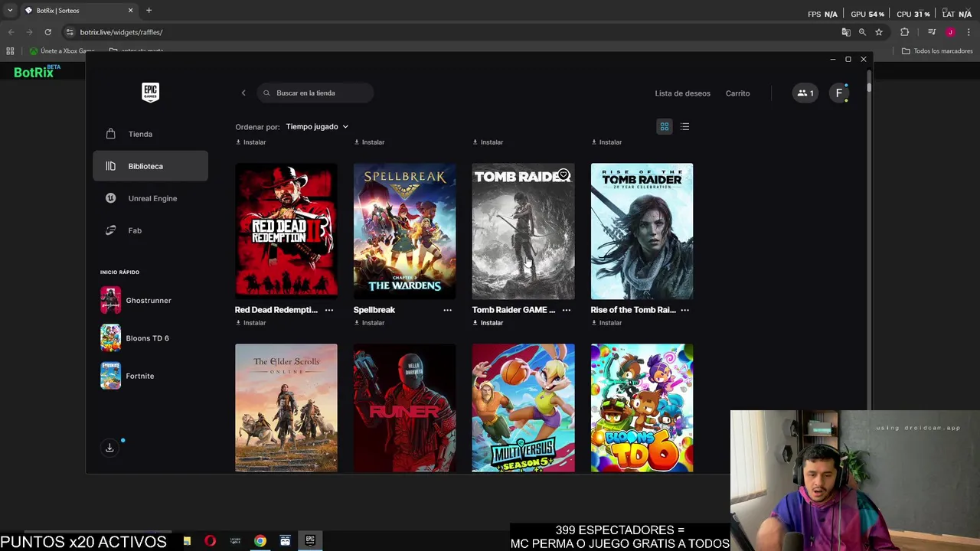The width and height of the screenshot is (980, 551).
Task: Open the Chrome extensions puzzle icon
Action: [x=905, y=32]
